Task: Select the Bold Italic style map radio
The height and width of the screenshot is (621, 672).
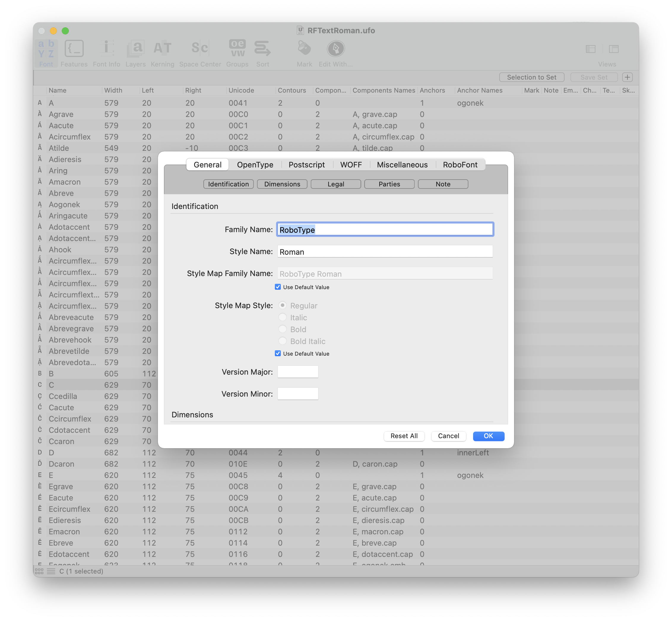Action: [283, 341]
